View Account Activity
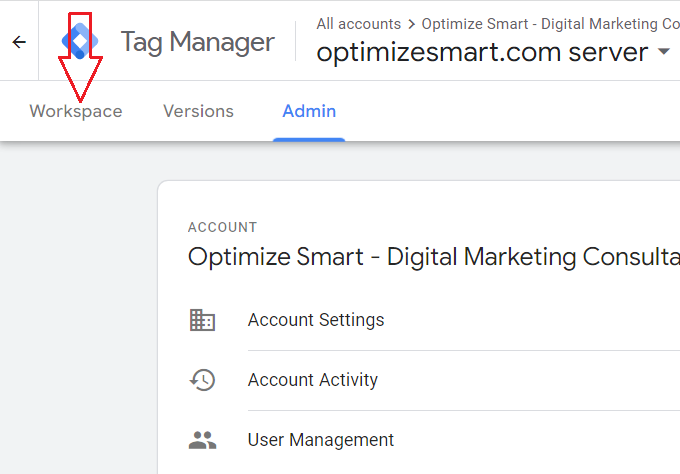680x474 pixels. pos(313,380)
